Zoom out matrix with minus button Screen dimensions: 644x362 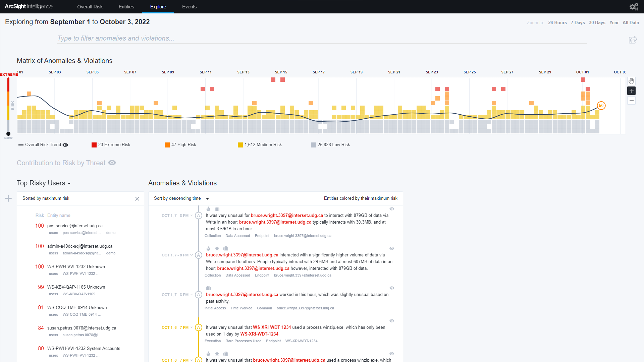631,101
